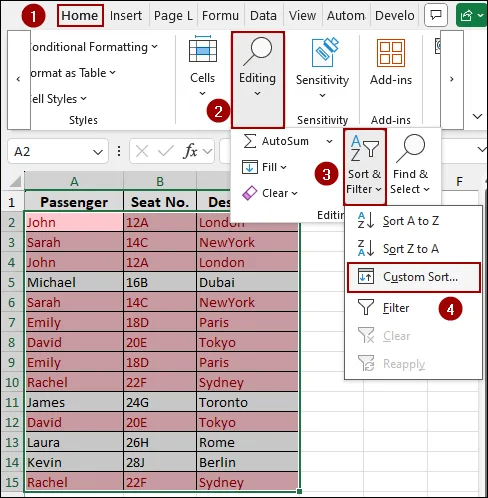488x498 pixels.
Task: Select cell containing Toronto
Action: (247, 402)
